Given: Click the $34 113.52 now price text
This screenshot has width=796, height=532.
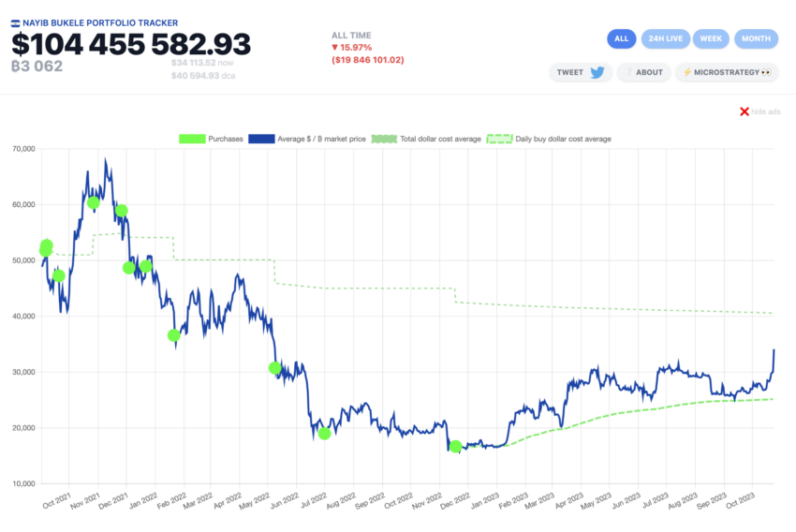Looking at the screenshot, I should click(202, 63).
